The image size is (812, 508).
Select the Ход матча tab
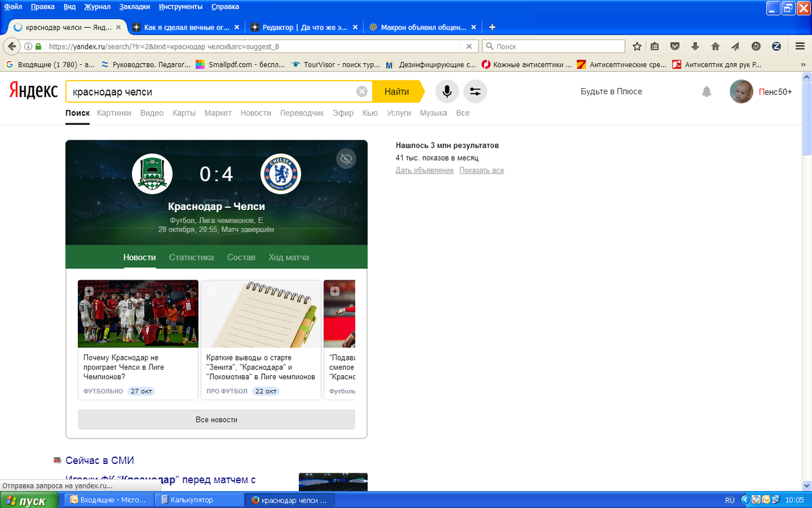[x=289, y=257]
